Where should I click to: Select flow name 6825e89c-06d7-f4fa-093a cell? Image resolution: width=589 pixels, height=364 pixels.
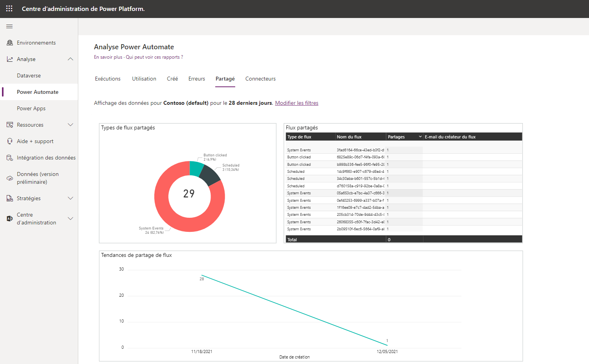[x=360, y=157]
